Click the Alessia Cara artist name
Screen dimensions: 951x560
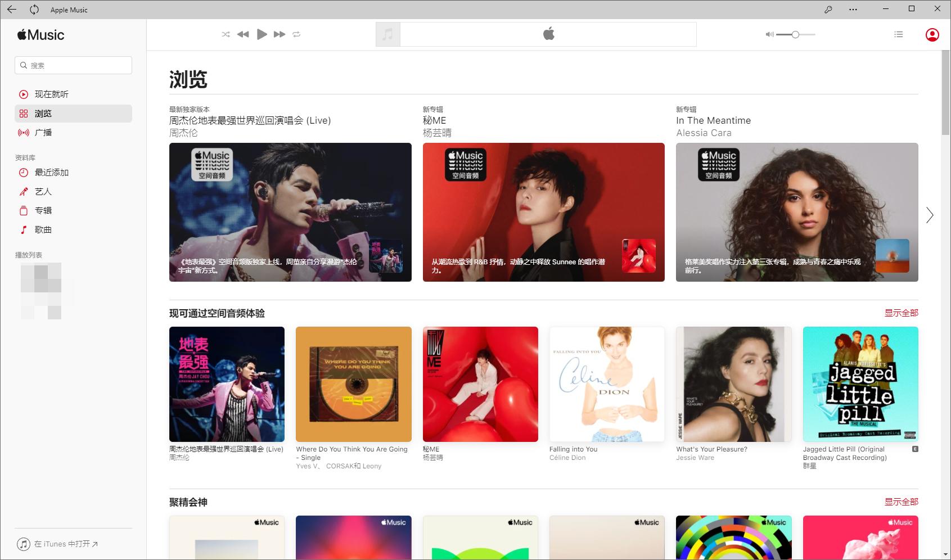point(704,133)
